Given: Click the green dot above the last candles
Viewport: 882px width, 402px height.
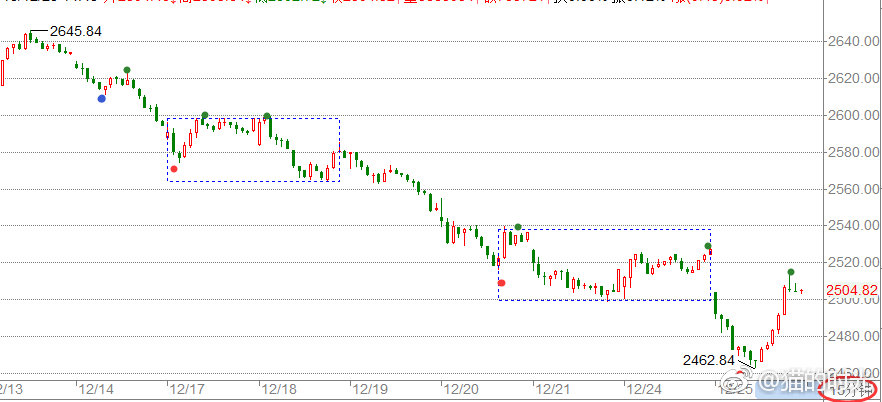Looking at the screenshot, I should coord(791,272).
